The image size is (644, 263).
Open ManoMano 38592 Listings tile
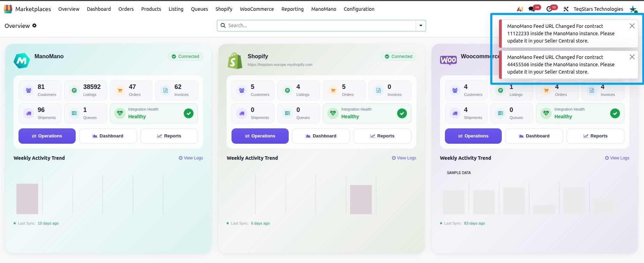click(85, 90)
